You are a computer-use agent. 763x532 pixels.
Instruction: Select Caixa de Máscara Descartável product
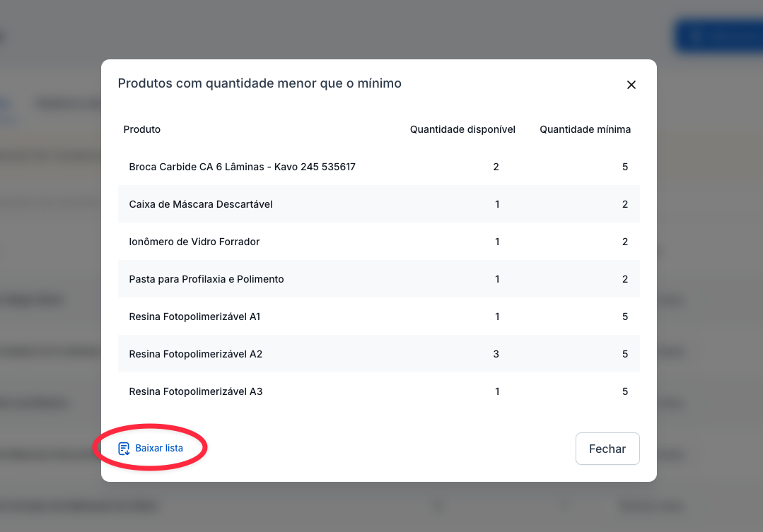[201, 204]
